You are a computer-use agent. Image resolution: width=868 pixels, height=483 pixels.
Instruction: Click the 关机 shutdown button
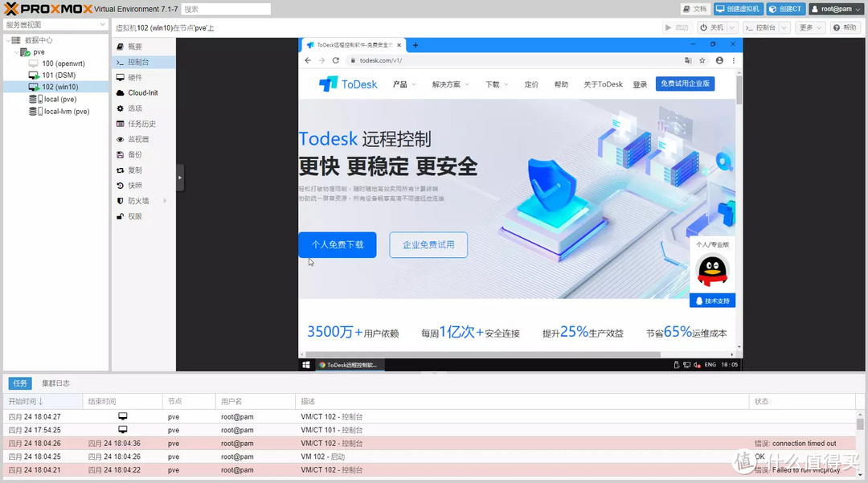pyautogui.click(x=711, y=27)
